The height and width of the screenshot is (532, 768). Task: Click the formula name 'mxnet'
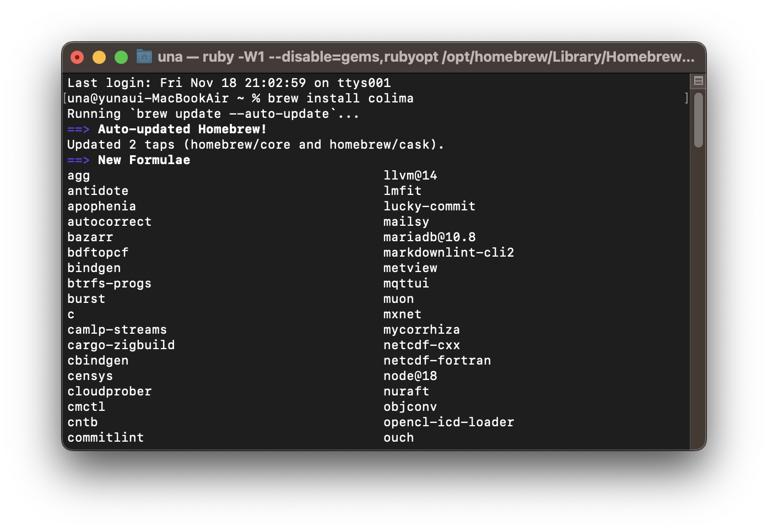403,314
